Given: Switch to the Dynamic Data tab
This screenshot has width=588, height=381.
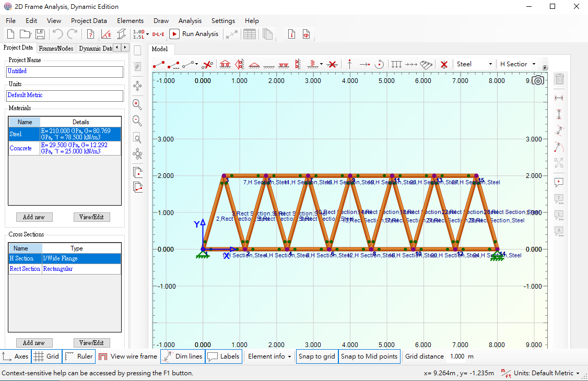Looking at the screenshot, I should pos(95,49).
